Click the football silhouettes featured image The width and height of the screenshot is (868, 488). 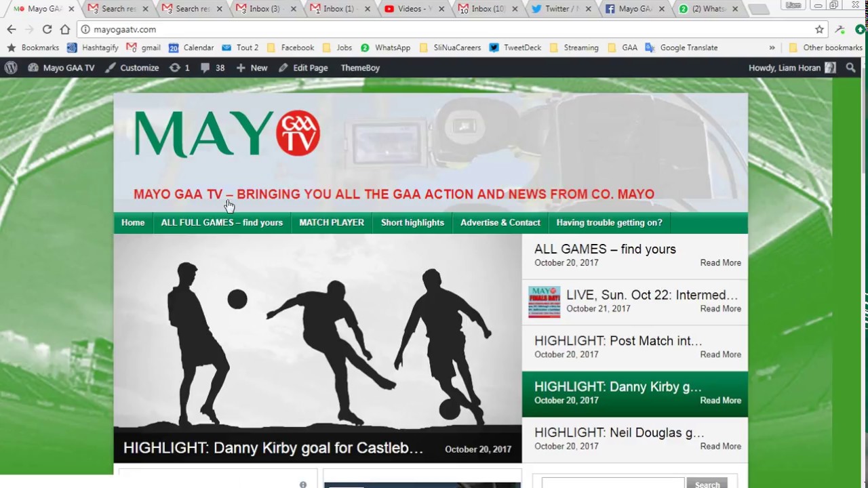317,332
